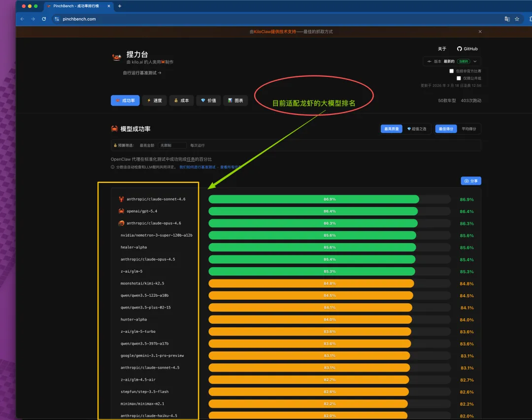
Task: Check the 包括非官方比赛 checkbox
Action: (x=451, y=71)
